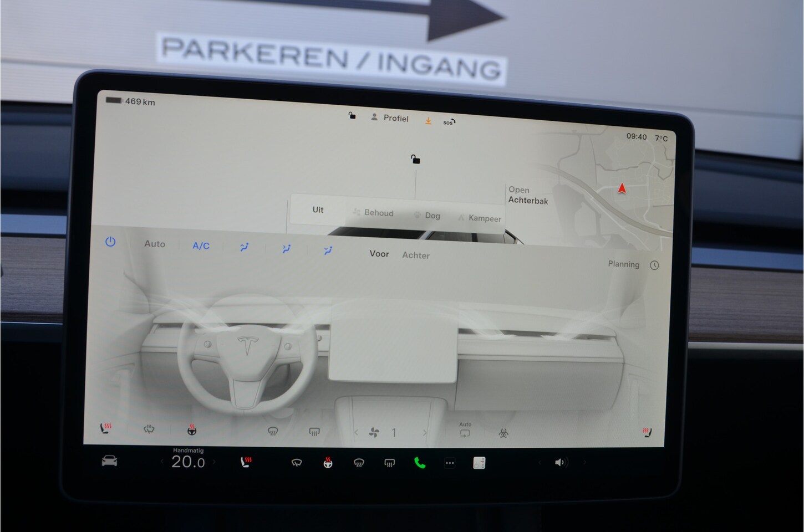
Task: Tap Open Achterbak trunk button
Action: 527,195
